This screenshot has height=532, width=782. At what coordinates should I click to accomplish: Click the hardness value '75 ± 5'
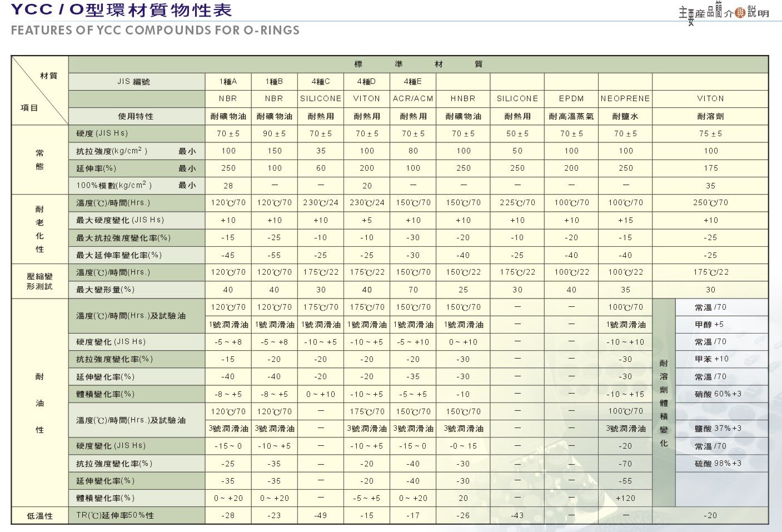coord(711,133)
